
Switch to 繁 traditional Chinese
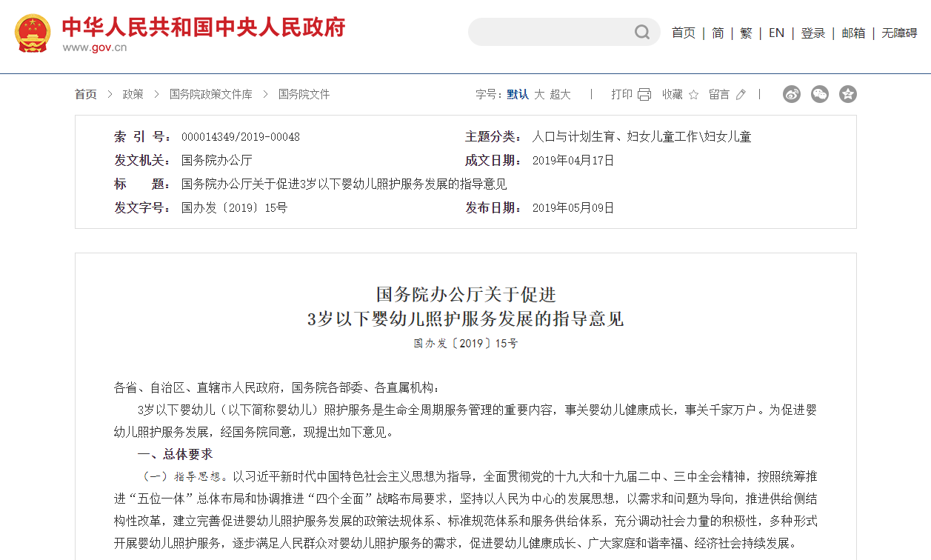point(746,33)
